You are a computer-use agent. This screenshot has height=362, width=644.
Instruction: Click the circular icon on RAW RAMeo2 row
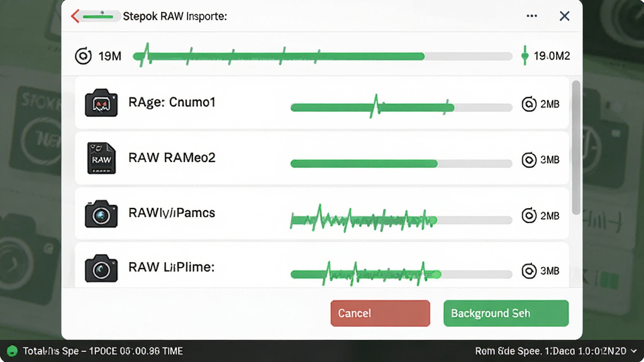529,160
